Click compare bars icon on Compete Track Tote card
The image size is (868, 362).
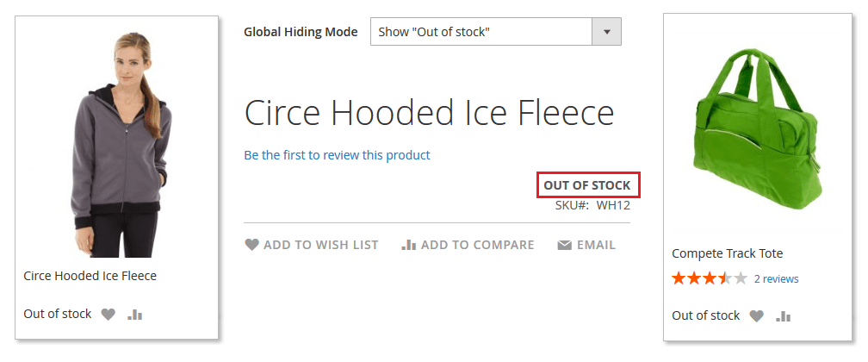coord(784,316)
